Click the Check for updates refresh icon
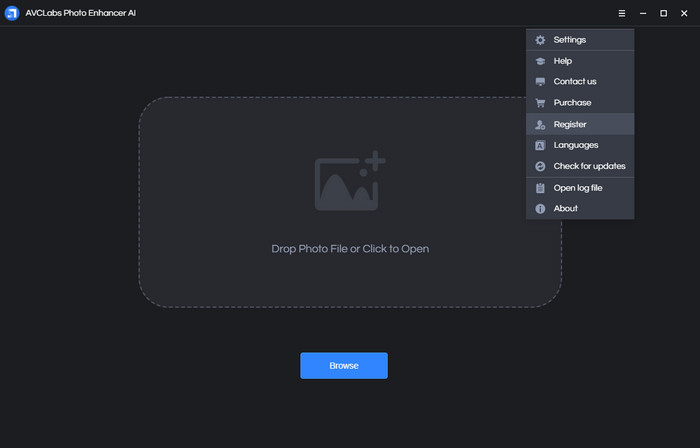This screenshot has width=700, height=448. [540, 166]
